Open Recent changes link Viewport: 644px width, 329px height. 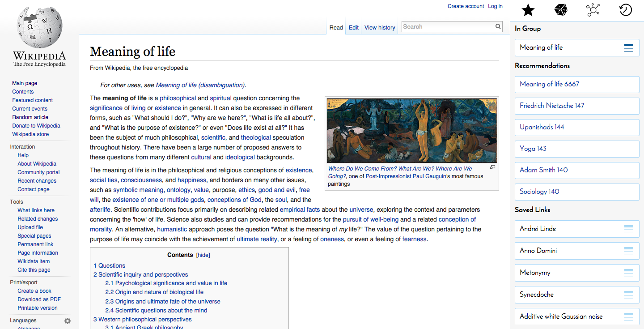point(37,181)
